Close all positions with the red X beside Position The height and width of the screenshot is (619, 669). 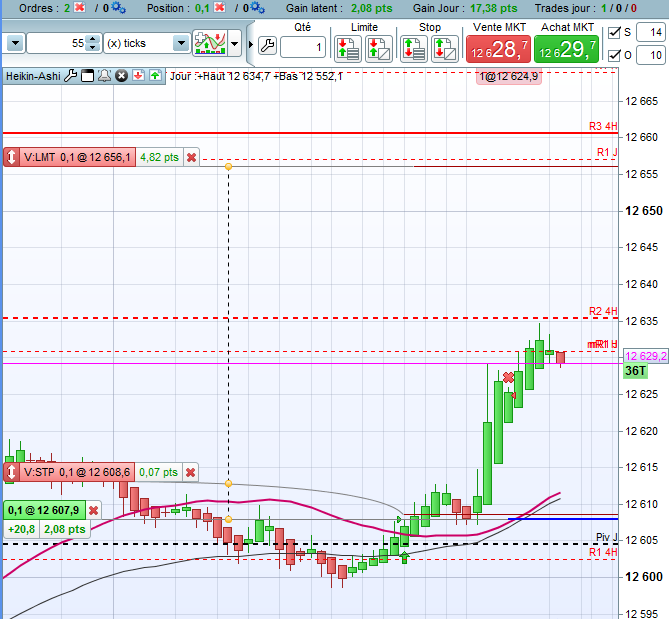pos(220,7)
